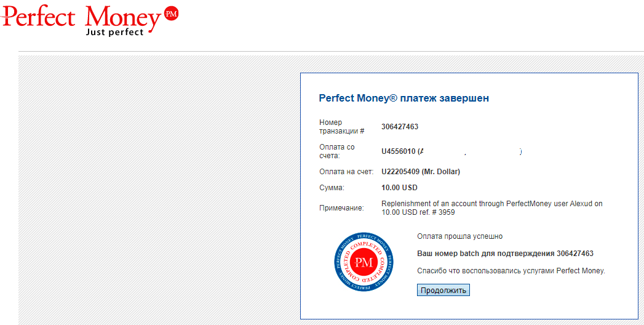The height and width of the screenshot is (325, 644).
Task: Click the 'Номер транзакции #' label
Action: (342, 127)
